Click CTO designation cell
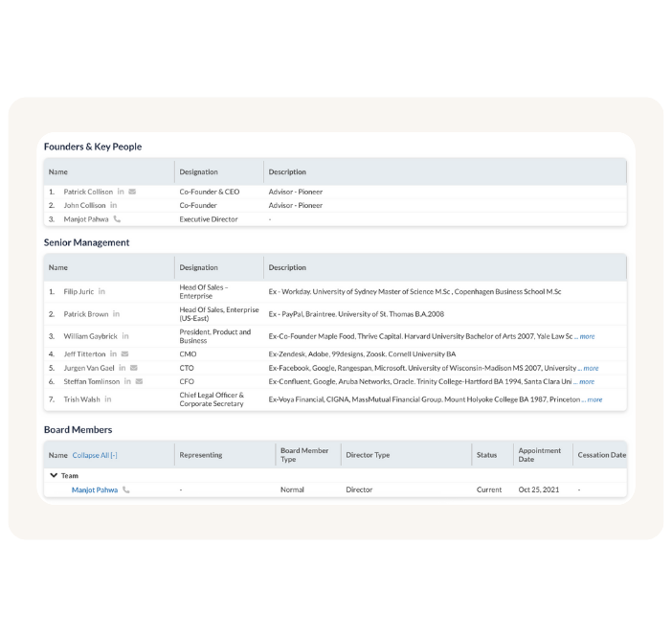672x637 pixels. 187,368
